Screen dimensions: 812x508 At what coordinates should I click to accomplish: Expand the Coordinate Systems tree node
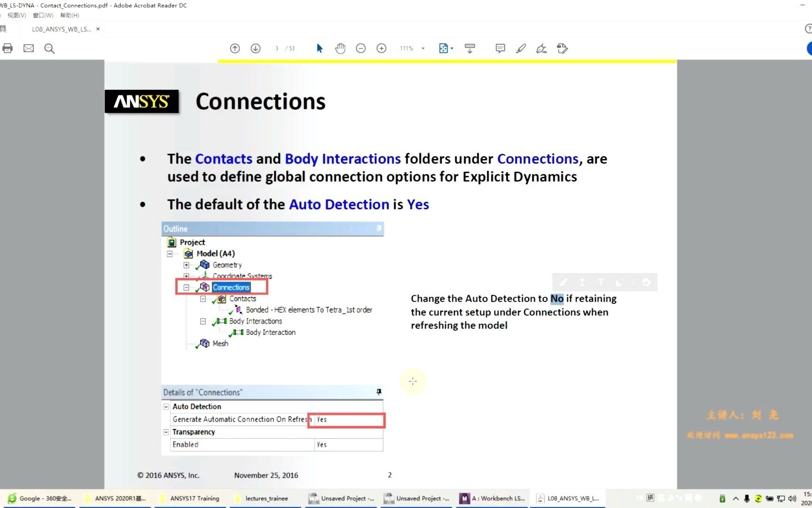(187, 276)
